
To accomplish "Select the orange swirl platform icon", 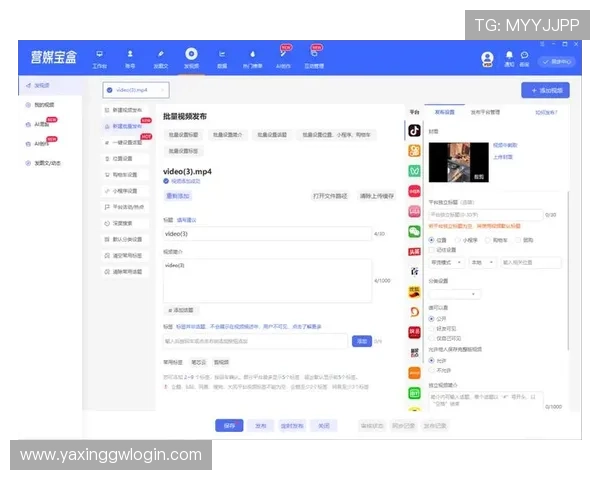I will coord(414,312).
